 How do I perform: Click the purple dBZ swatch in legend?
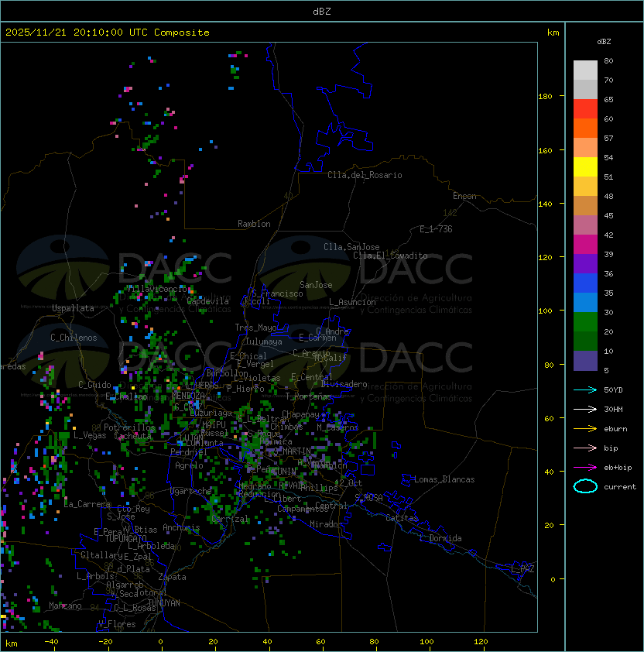click(585, 263)
